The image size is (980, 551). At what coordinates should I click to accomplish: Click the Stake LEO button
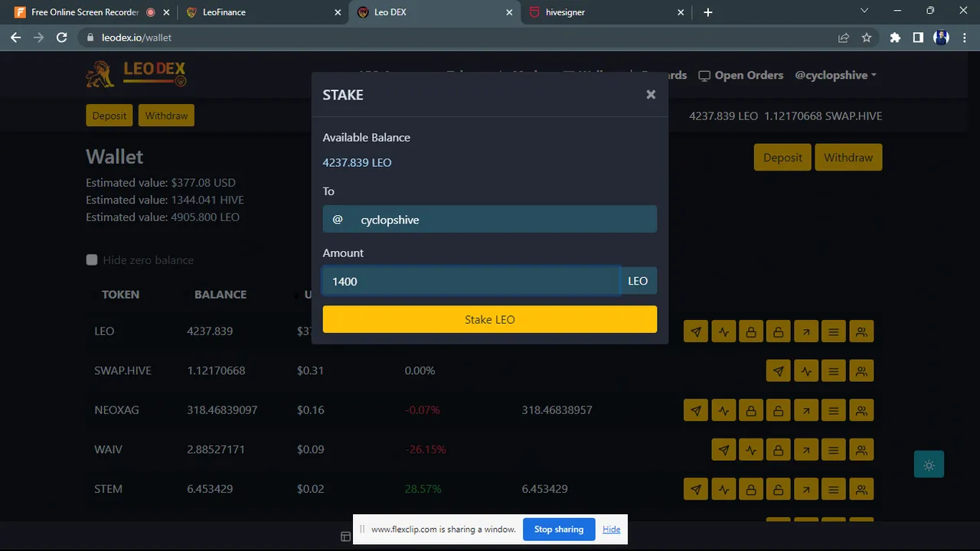[x=490, y=319]
